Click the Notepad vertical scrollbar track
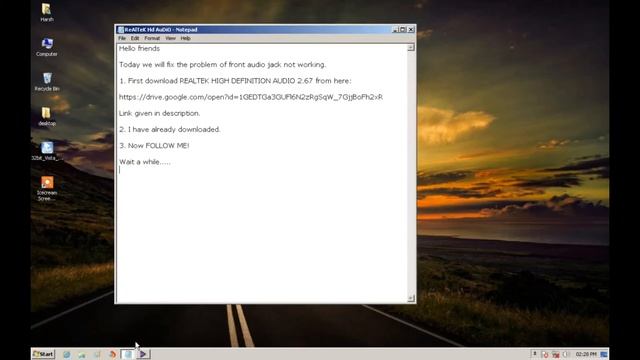Viewport: 640px width, 360px height. (x=411, y=173)
